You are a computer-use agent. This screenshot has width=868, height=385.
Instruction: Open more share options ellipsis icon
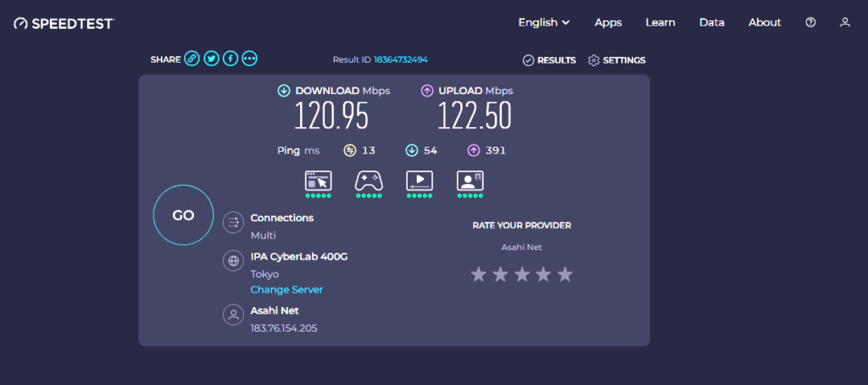click(250, 59)
